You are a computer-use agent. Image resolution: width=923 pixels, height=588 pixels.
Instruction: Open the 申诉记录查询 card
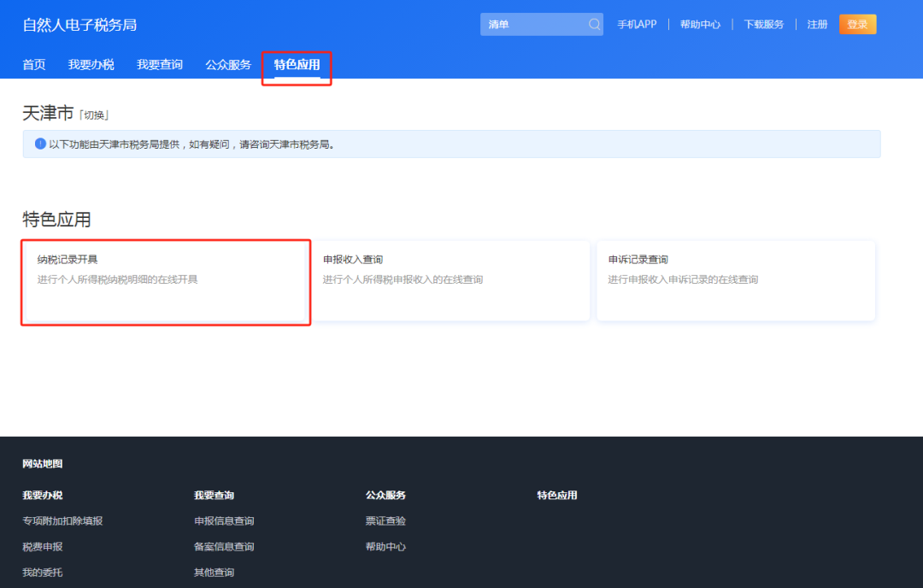tap(736, 281)
